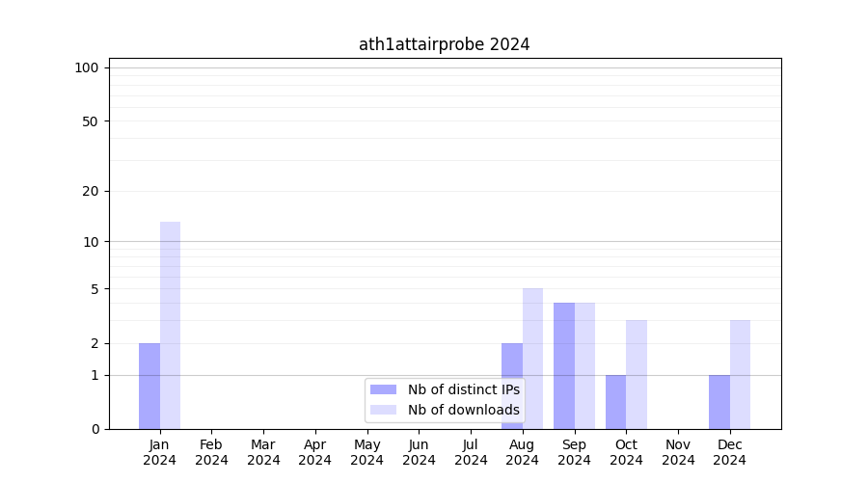Select the Jun 2024 x-axis label
Image resolution: width=868 pixels, height=482 pixels.
pyautogui.click(x=419, y=452)
